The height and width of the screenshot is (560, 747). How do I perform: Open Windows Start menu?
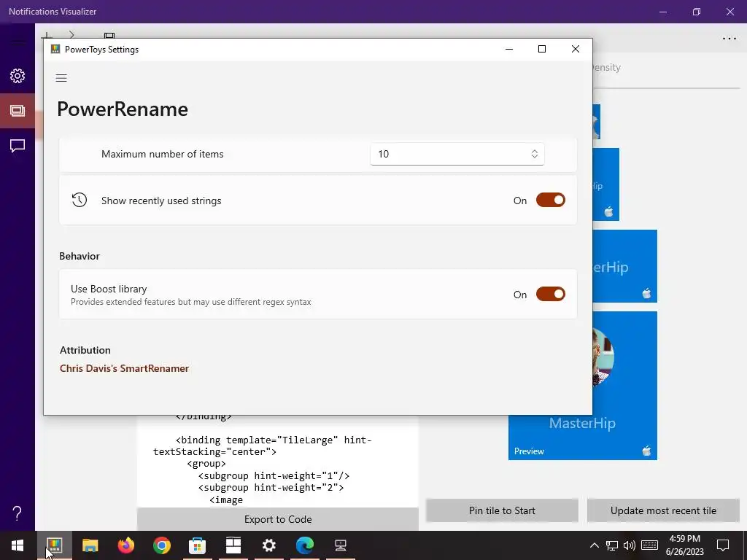click(18, 545)
